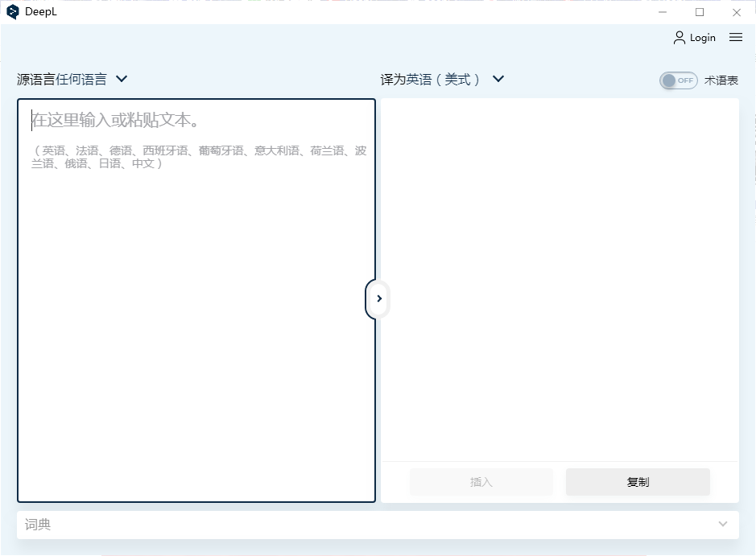Minimize the DeepL window

663,12
